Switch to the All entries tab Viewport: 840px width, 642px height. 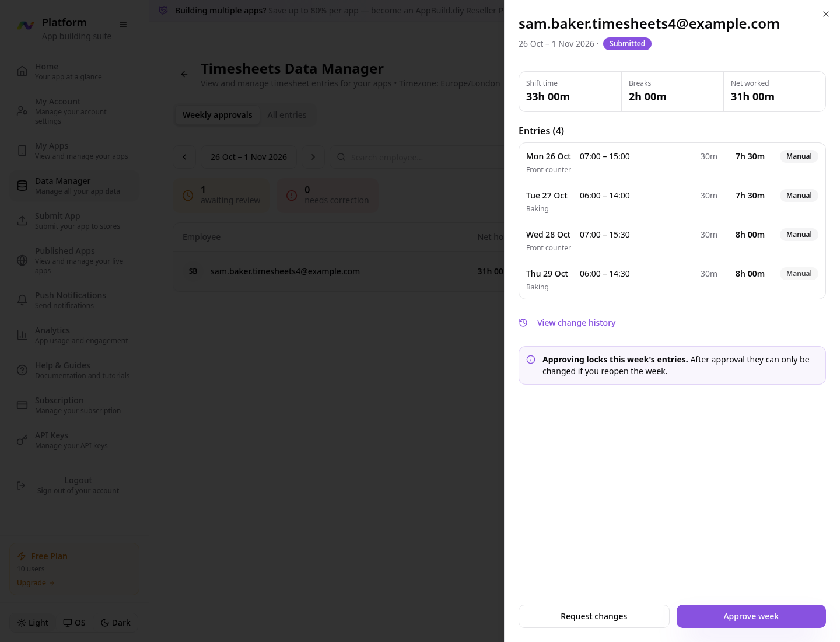(x=287, y=115)
